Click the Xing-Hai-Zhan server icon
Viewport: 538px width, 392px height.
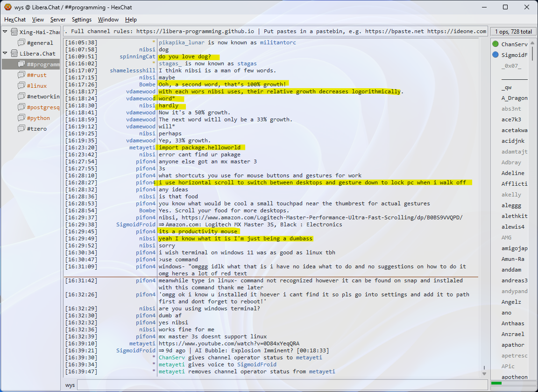point(14,32)
